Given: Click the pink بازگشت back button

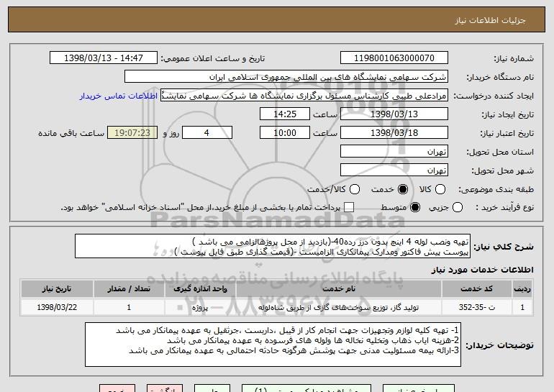Looking at the screenshot, I should 165,388.
